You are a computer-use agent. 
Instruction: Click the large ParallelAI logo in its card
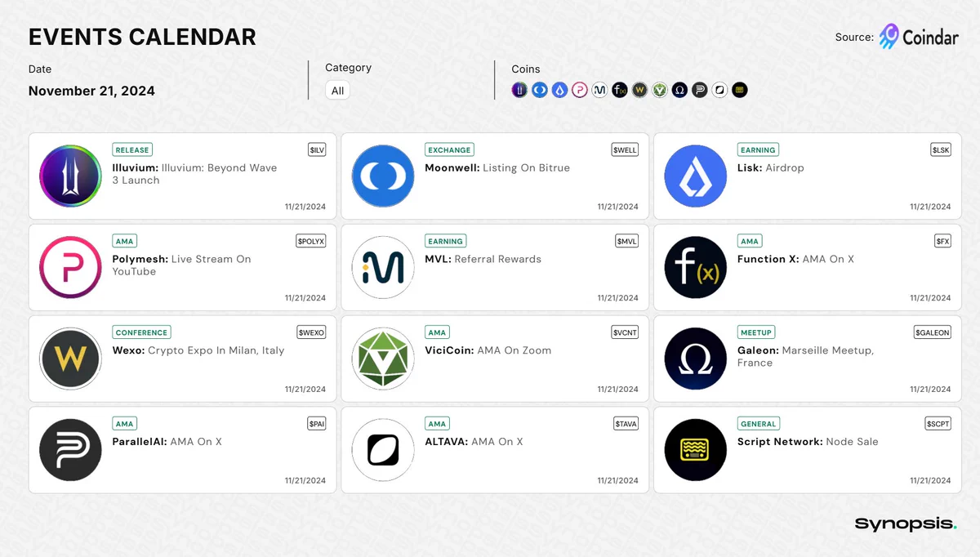point(70,450)
